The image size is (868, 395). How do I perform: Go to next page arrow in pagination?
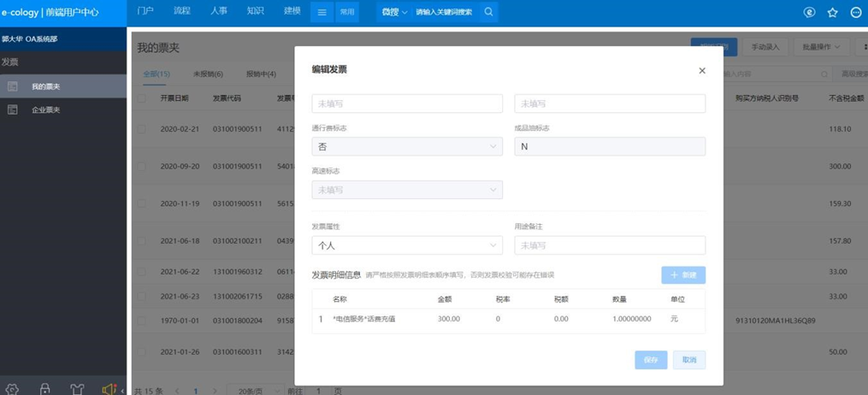point(215,391)
